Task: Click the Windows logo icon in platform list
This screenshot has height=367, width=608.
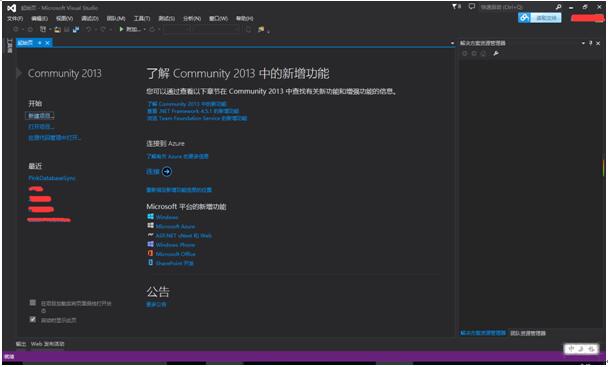Action: (x=150, y=216)
